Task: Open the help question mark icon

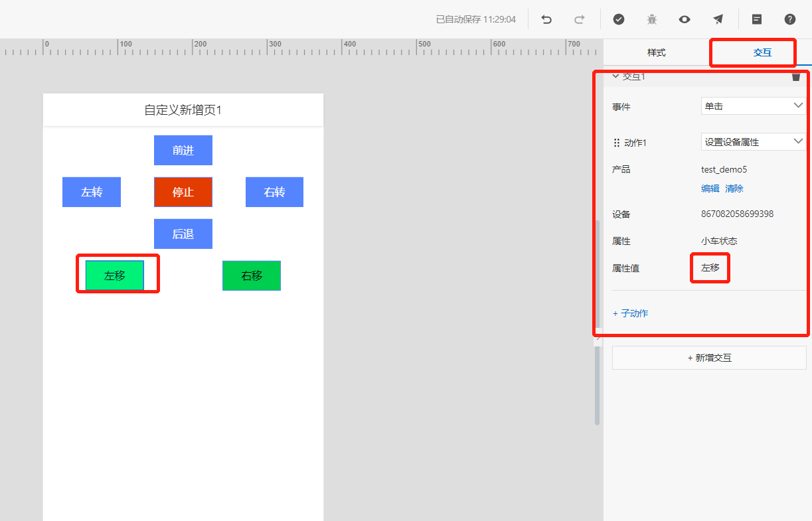Action: pyautogui.click(x=789, y=19)
